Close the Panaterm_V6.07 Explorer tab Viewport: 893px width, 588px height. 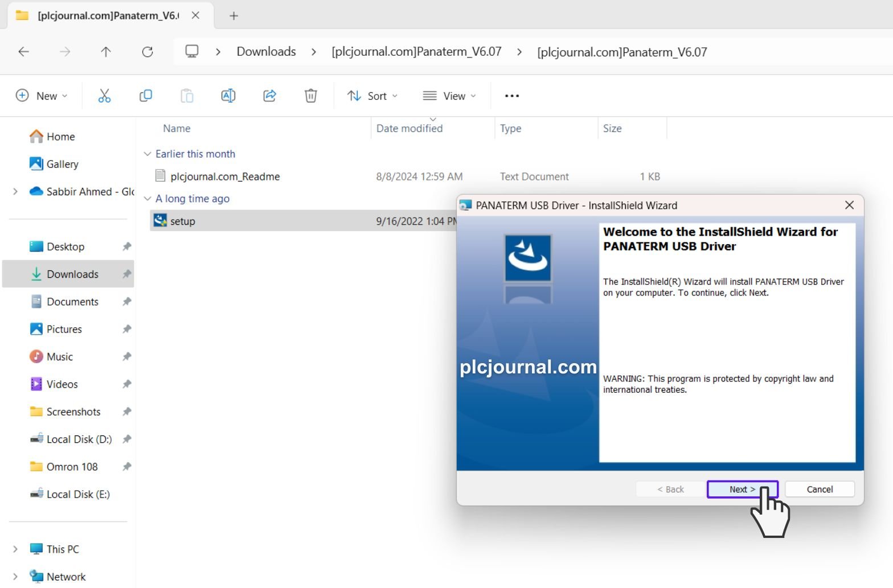tap(195, 15)
